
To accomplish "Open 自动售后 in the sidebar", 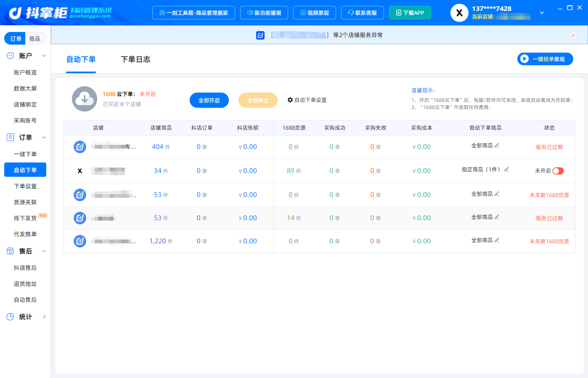I will (x=25, y=300).
